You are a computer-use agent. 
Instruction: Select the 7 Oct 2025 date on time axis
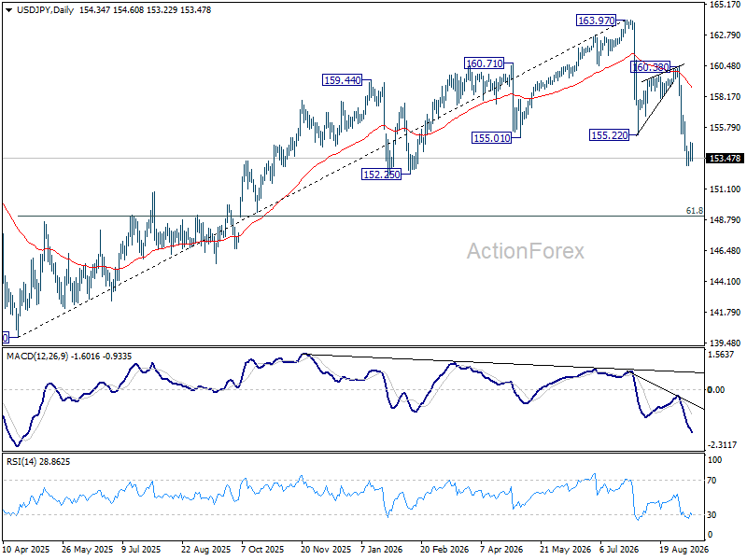(x=262, y=550)
